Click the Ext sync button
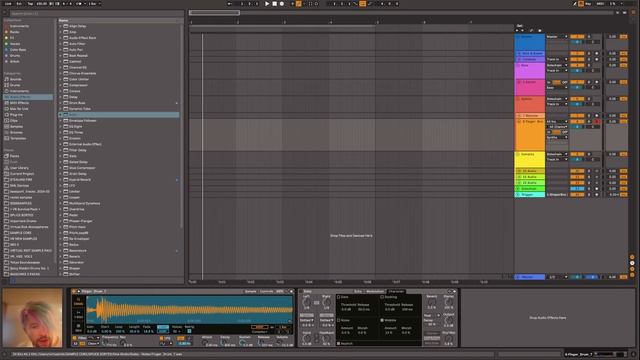The height and width of the screenshot is (360, 640). 19,4
